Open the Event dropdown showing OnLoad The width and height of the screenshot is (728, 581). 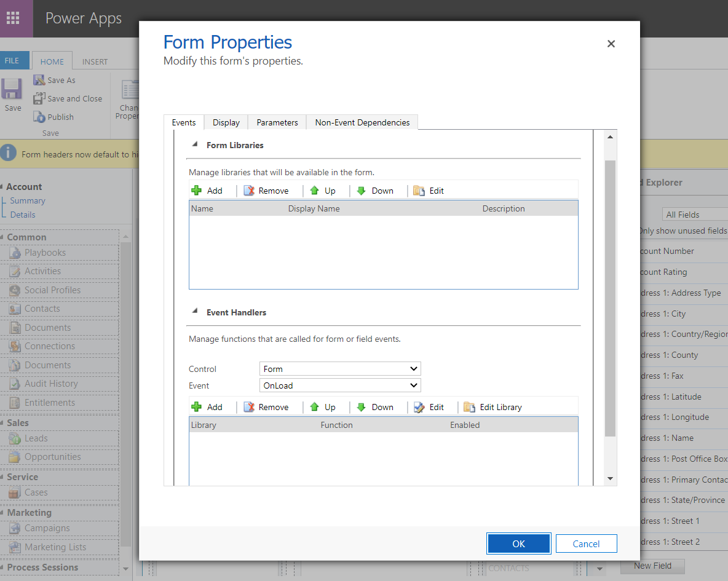(340, 385)
